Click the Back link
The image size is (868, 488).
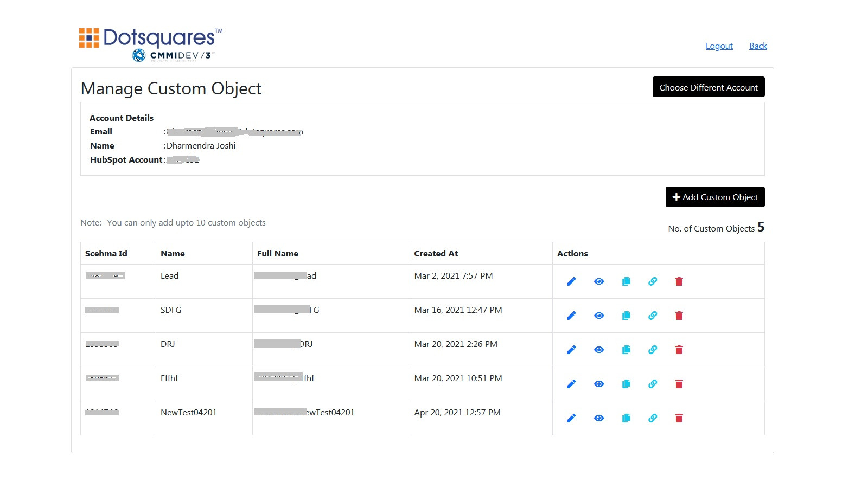pos(757,46)
